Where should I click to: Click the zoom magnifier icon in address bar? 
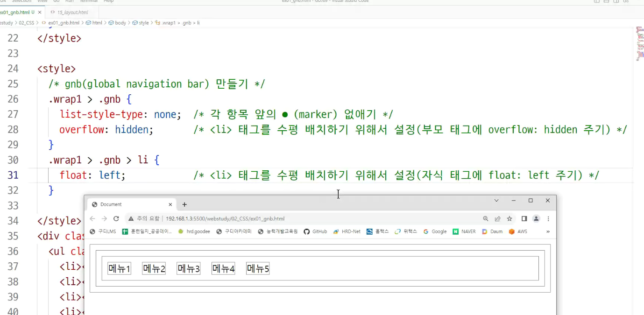486,218
